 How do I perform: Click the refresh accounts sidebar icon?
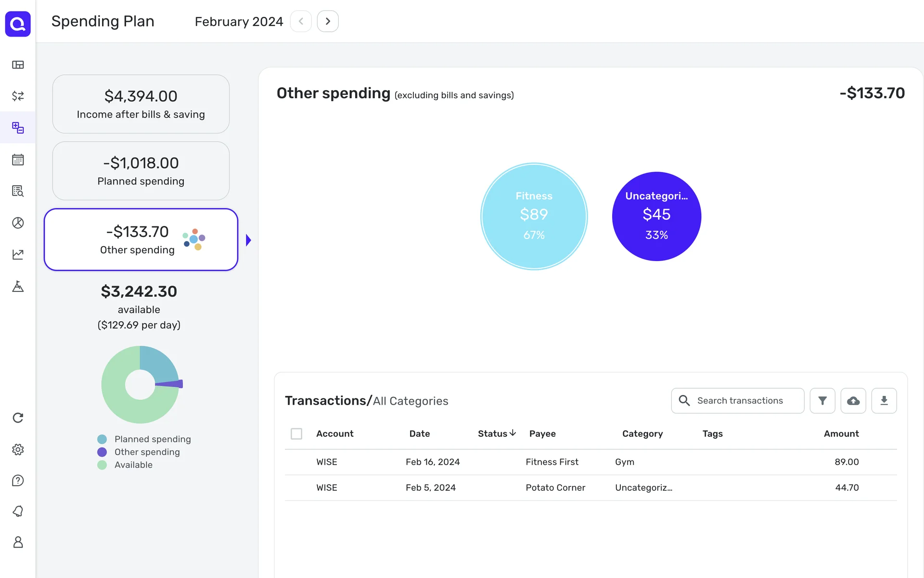point(18,418)
